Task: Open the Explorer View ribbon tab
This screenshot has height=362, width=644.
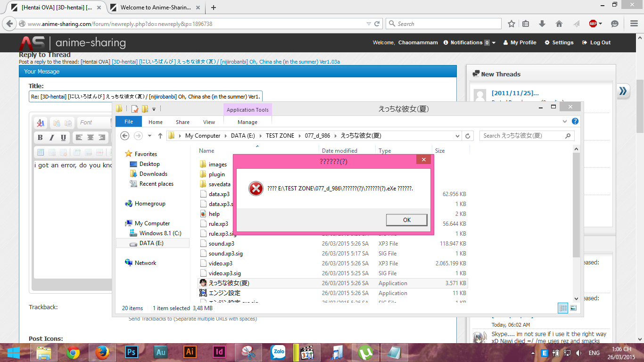Action: pyautogui.click(x=209, y=122)
